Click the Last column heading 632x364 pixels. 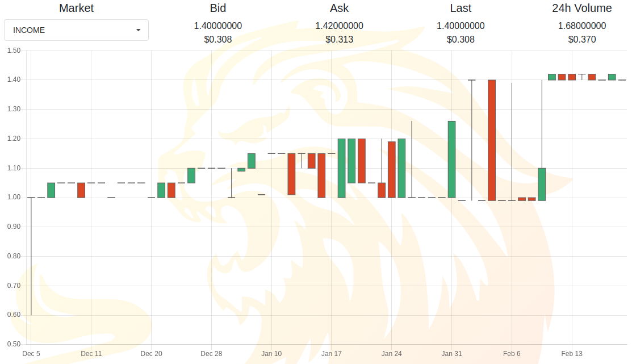pyautogui.click(x=461, y=8)
